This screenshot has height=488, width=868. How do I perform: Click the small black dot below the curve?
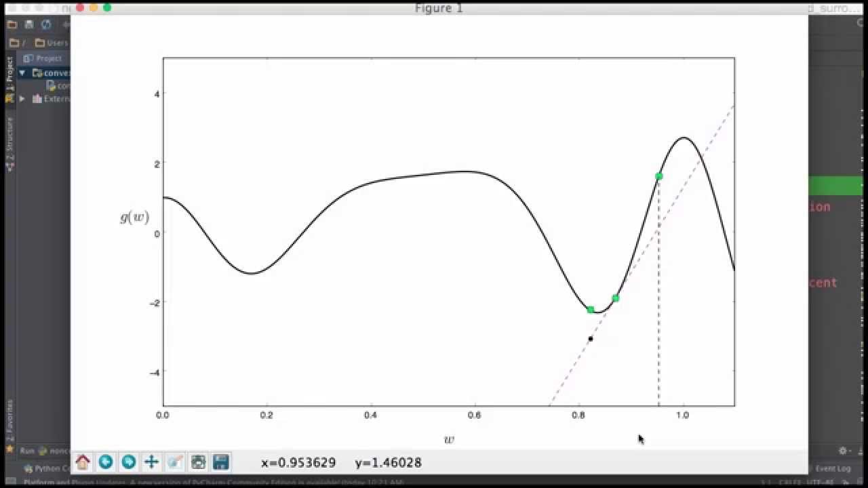pos(590,338)
